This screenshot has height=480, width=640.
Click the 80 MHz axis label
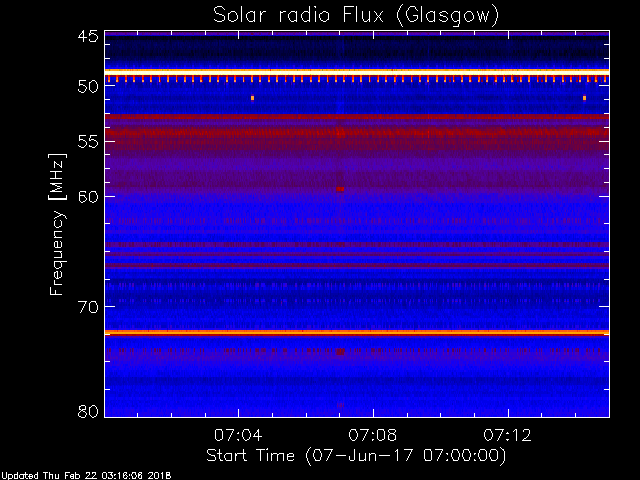tap(88, 411)
